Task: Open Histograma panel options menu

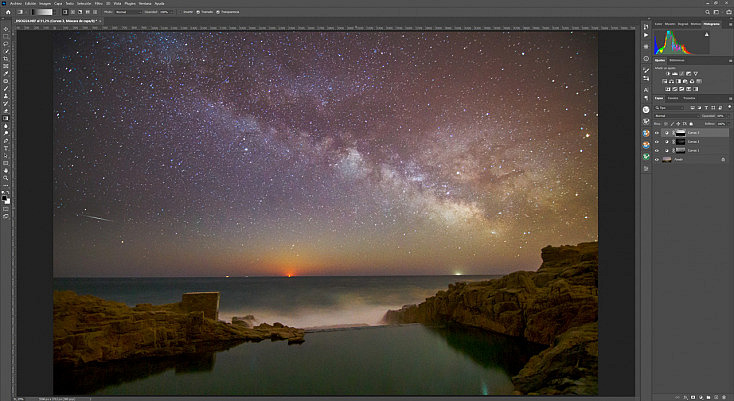Action: (x=731, y=24)
